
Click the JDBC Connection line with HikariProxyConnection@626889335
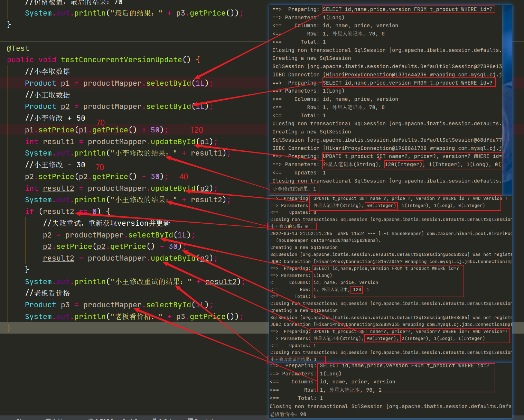click(x=391, y=325)
